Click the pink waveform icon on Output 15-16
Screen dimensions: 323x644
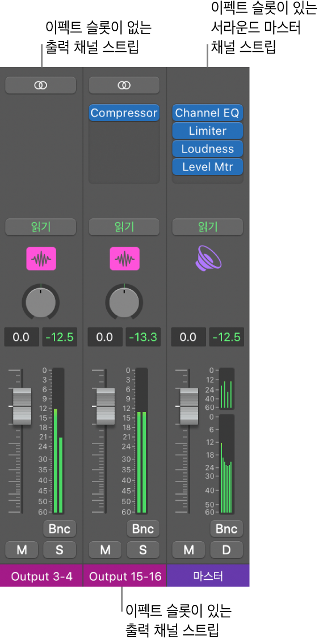[x=124, y=259]
